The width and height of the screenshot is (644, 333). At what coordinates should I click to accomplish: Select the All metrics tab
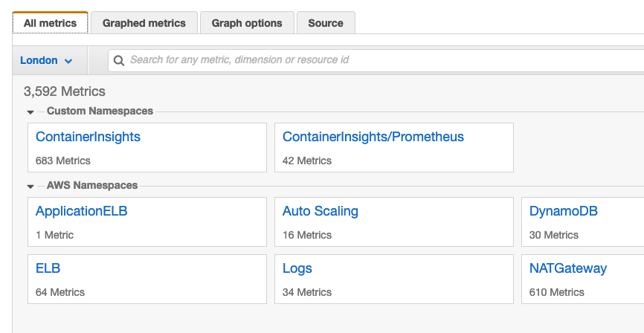pos(50,23)
